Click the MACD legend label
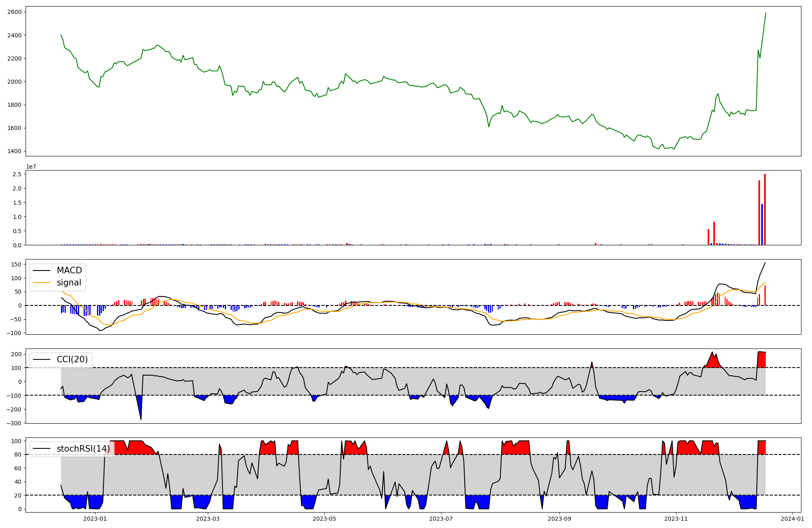Image resolution: width=812 pixels, height=528 pixels. tap(69, 270)
